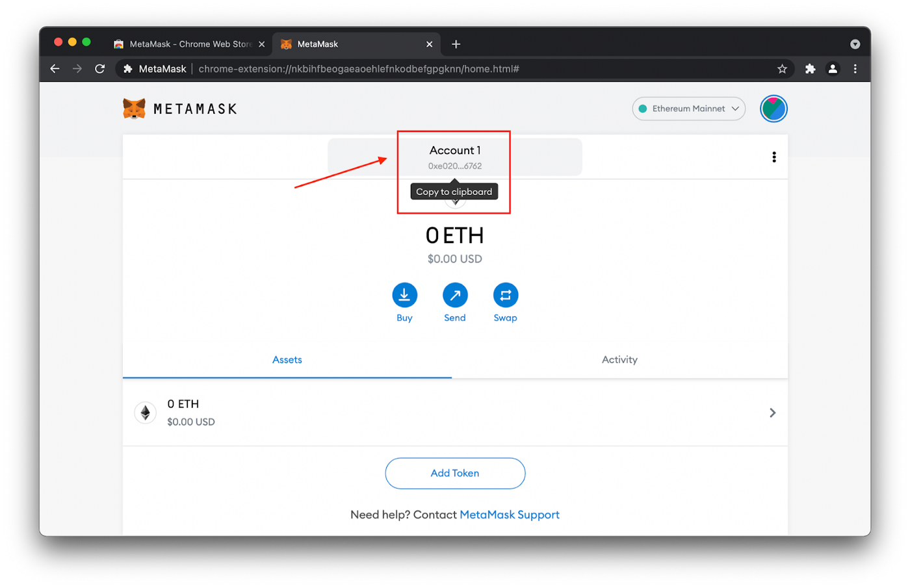Expand the 0 ETH asset row chevron

click(x=772, y=413)
